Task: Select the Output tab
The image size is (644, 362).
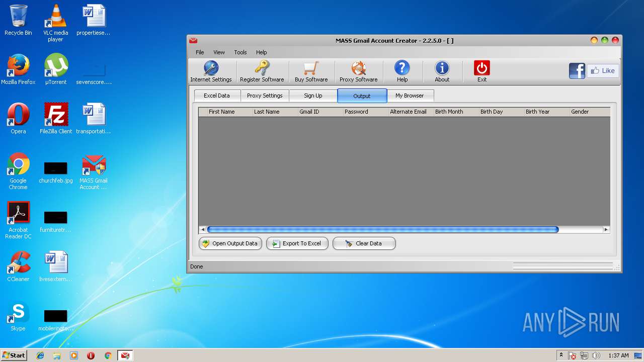Action: (x=362, y=96)
